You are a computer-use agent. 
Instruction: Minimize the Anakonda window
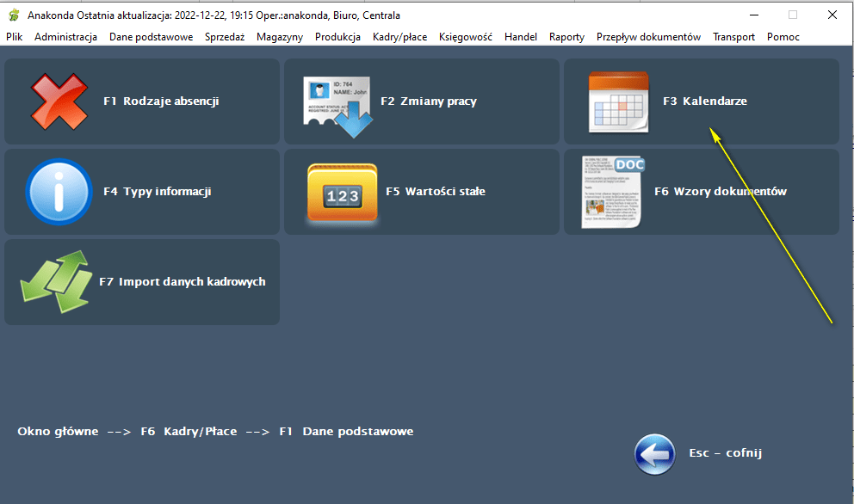click(753, 15)
